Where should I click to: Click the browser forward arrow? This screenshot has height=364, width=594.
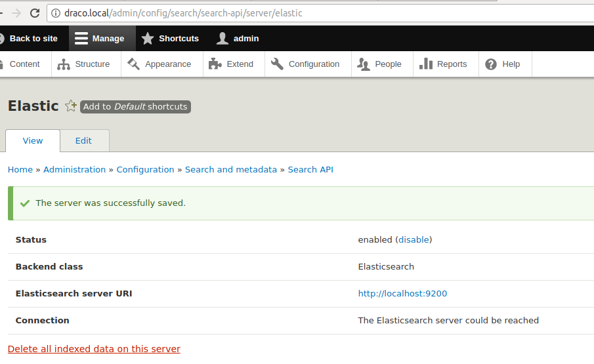click(x=16, y=13)
